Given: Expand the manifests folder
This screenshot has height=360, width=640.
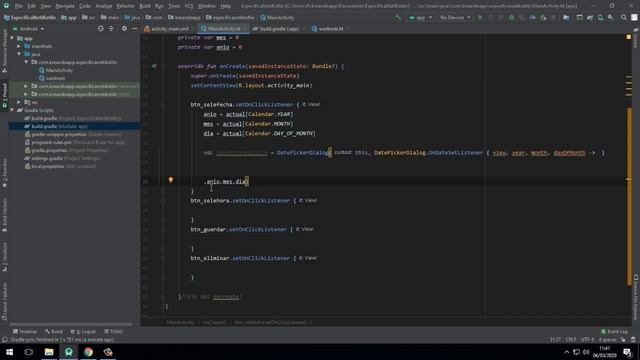Looking at the screenshot, I should point(19,46).
